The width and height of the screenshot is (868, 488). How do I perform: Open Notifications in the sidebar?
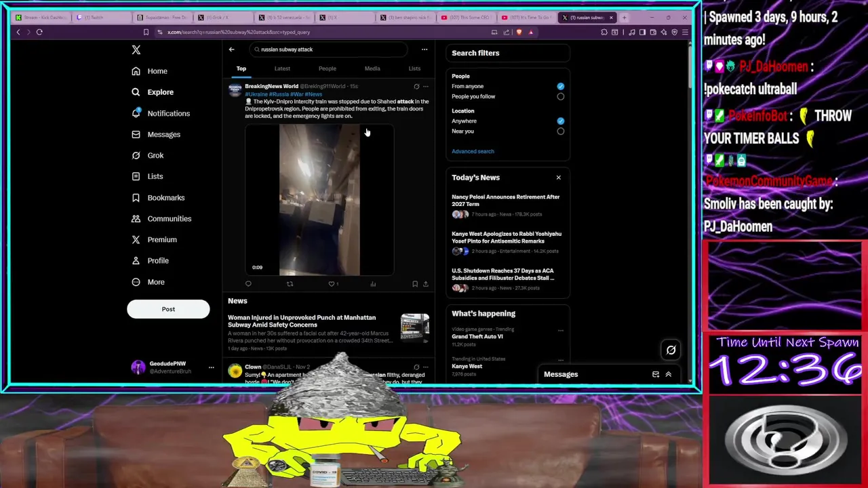coord(169,113)
